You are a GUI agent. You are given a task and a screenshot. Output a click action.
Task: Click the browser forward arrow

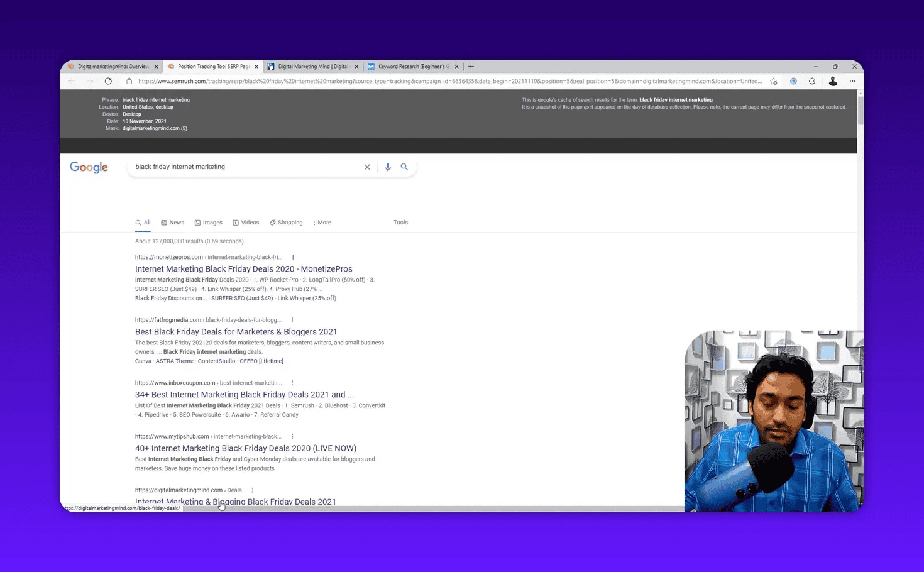pos(89,80)
